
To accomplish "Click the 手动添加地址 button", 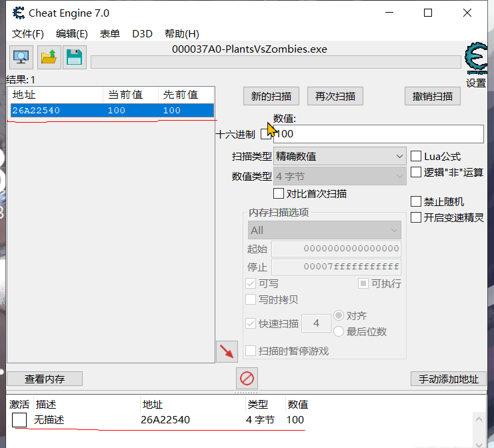I will 447,379.
